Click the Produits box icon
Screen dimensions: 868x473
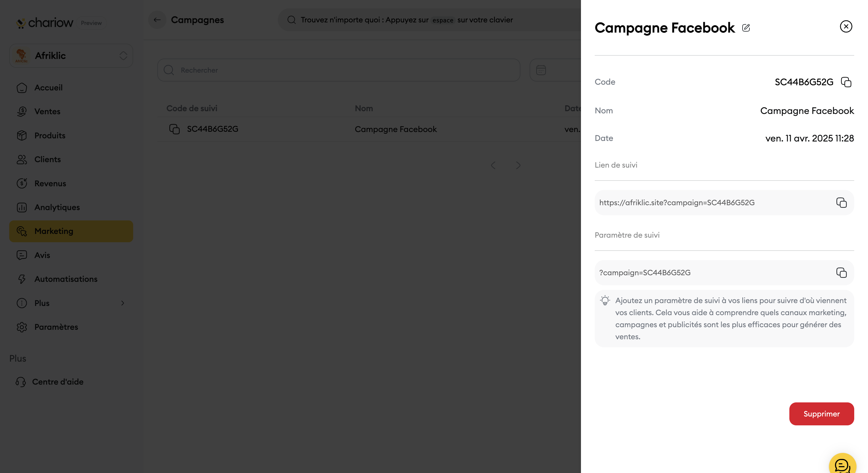[x=22, y=135]
